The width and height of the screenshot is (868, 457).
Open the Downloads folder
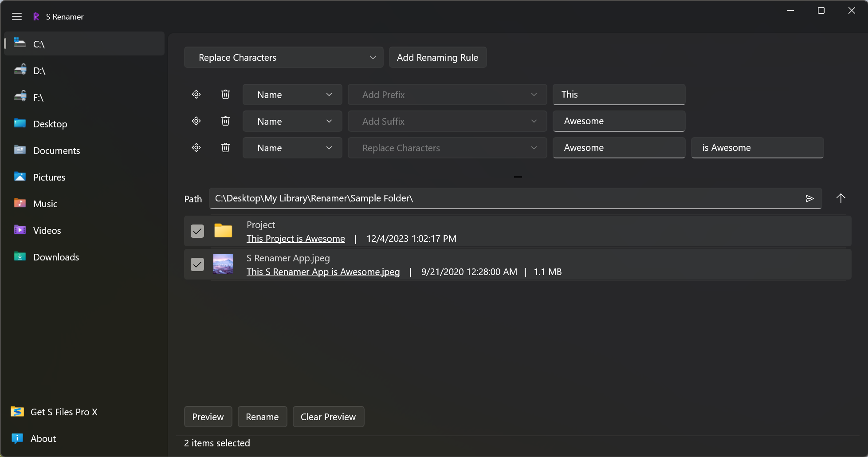click(x=84, y=256)
